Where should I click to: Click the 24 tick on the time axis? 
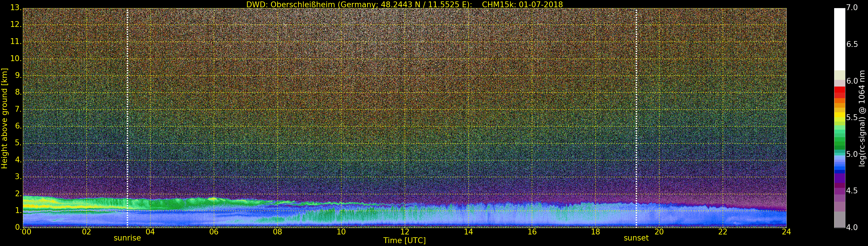786,232
